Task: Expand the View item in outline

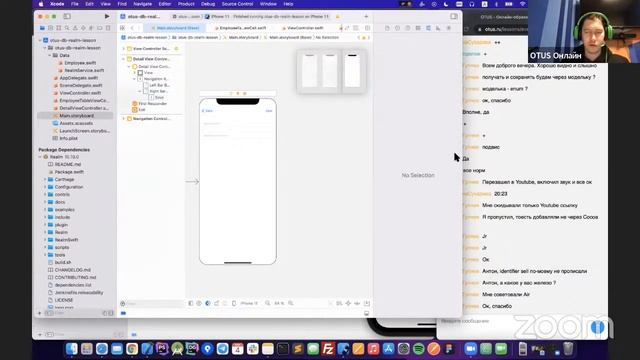Action: click(x=135, y=73)
